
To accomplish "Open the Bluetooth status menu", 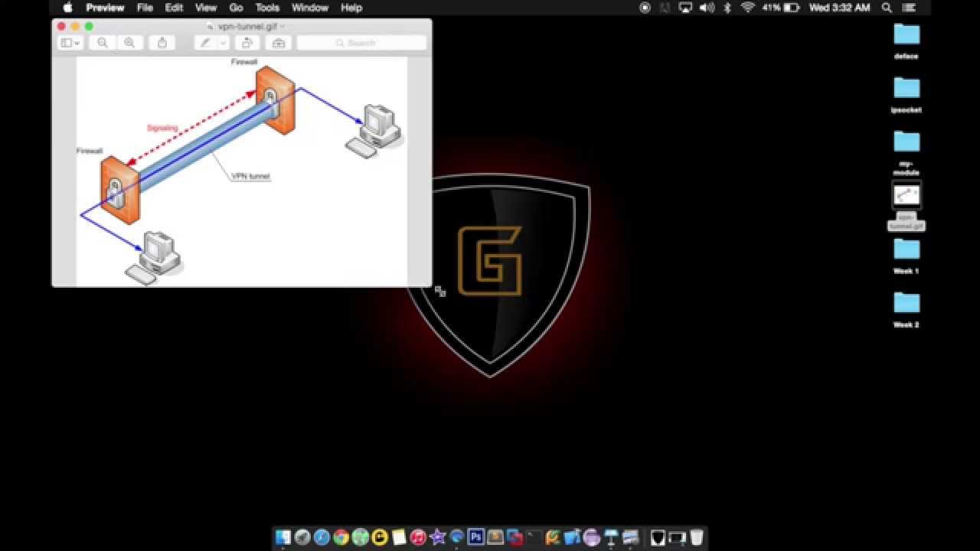I will pyautogui.click(x=728, y=8).
